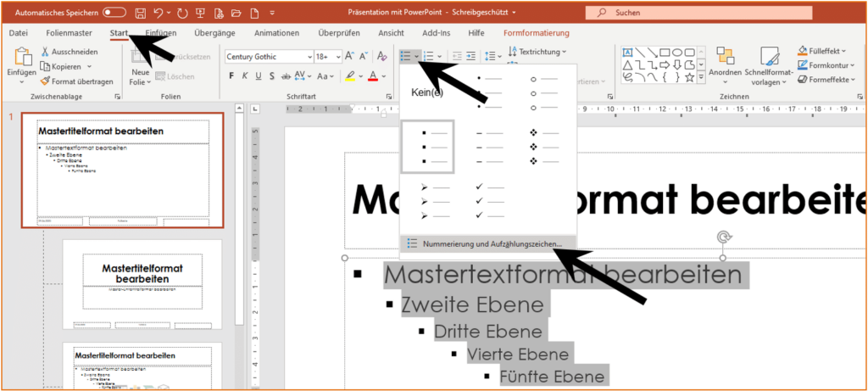Open the Datei tab

(19, 33)
